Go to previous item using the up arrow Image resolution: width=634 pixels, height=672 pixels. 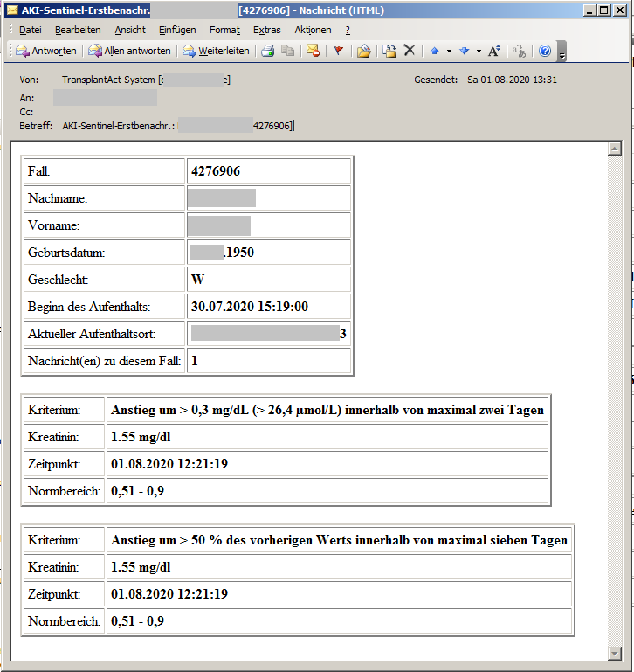pos(435,51)
